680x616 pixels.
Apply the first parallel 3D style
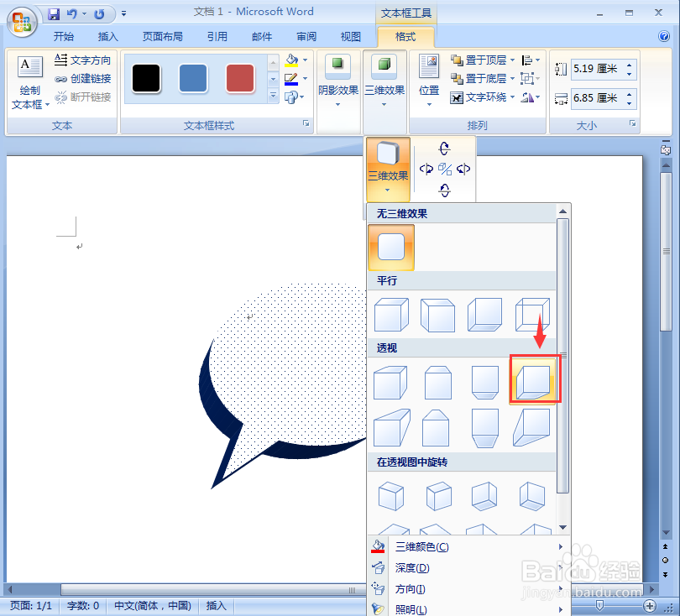tap(391, 315)
